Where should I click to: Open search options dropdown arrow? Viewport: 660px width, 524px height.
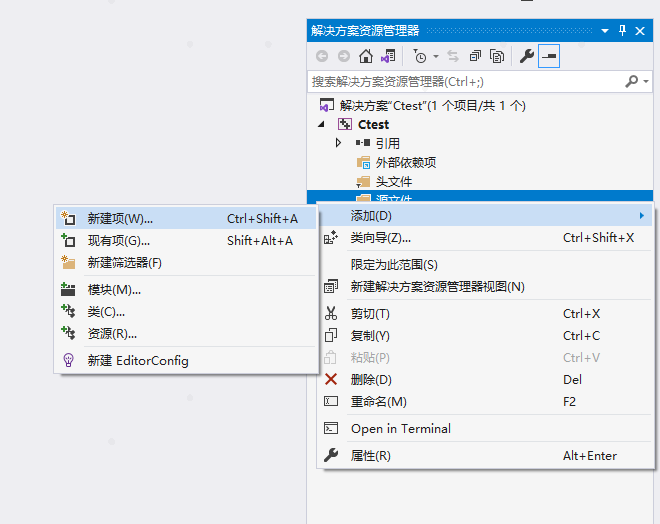(x=646, y=82)
